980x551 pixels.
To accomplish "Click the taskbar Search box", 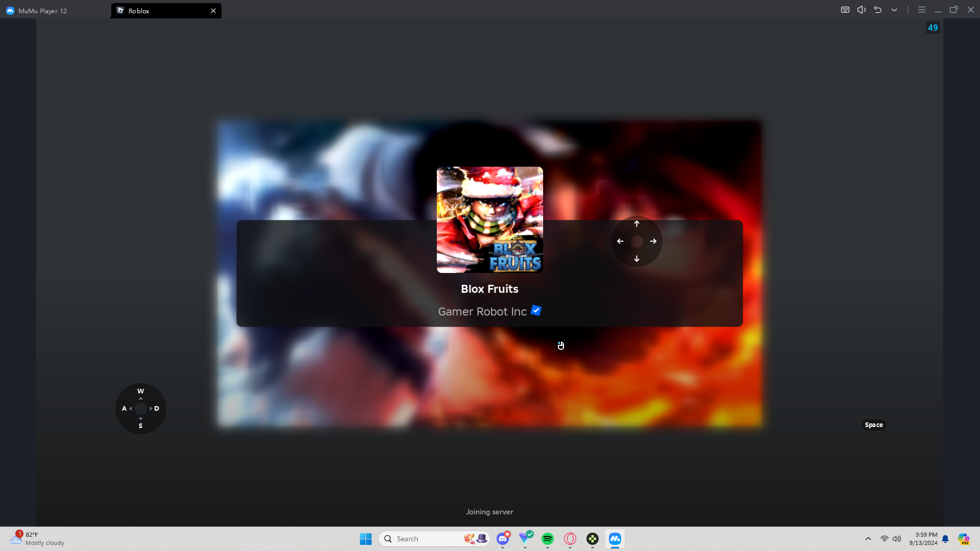I will click(x=434, y=539).
